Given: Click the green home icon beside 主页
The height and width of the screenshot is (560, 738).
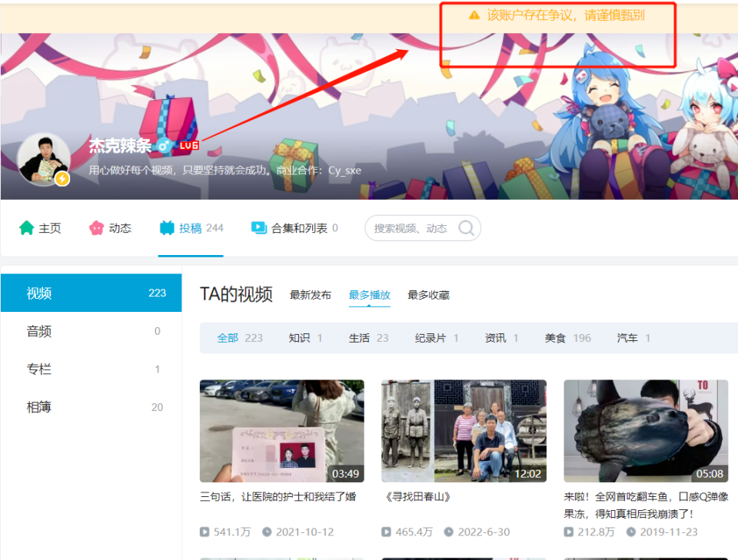Looking at the screenshot, I should pyautogui.click(x=26, y=228).
